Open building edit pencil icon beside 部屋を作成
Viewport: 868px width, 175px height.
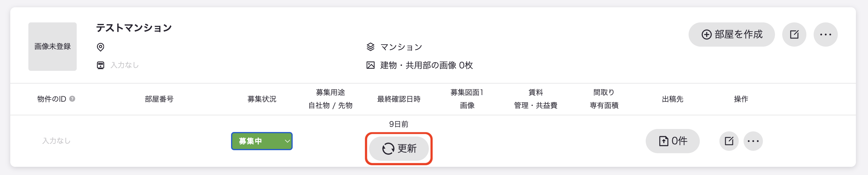point(794,35)
